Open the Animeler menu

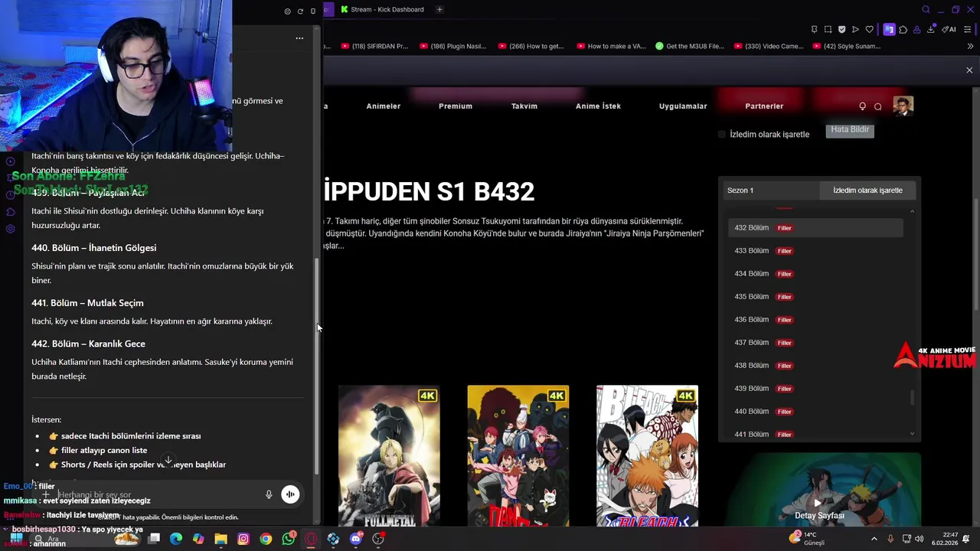pos(383,106)
